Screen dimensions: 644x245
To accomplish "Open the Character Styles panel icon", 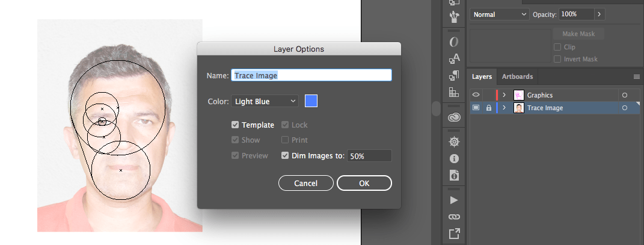I will [454, 59].
